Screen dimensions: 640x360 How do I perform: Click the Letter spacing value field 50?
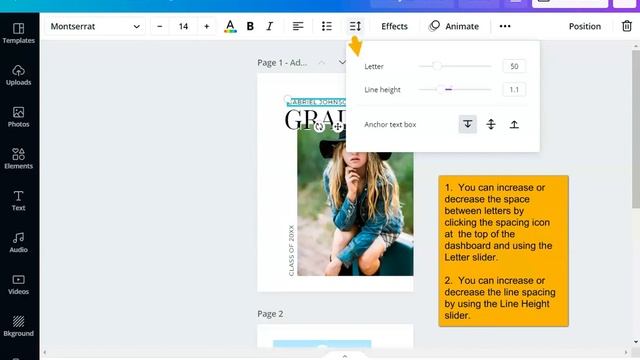tap(514, 66)
